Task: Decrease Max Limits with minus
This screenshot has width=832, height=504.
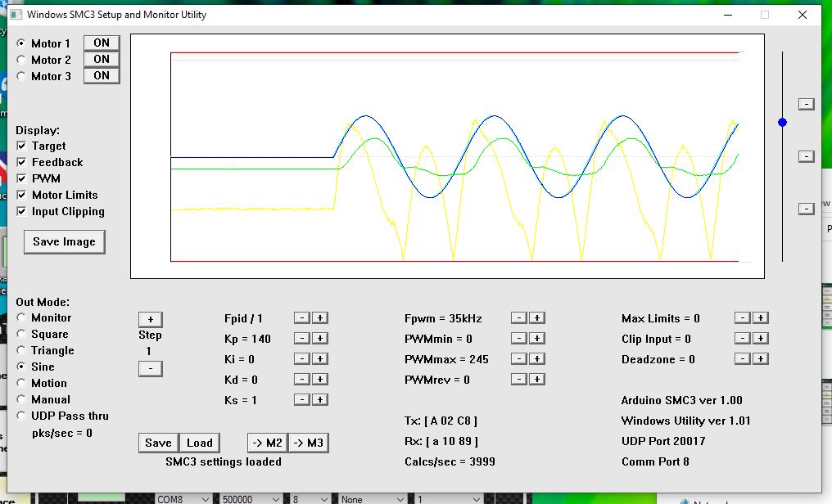Action: point(742,318)
